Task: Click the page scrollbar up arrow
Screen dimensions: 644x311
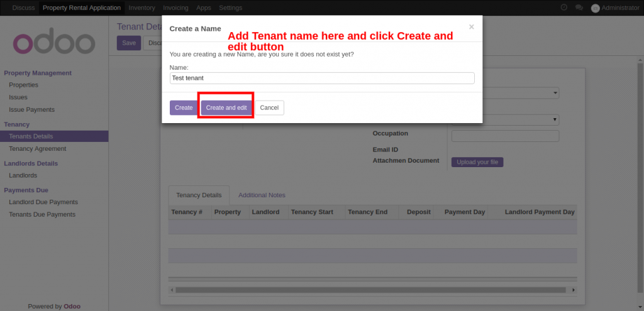Action: 640,66
